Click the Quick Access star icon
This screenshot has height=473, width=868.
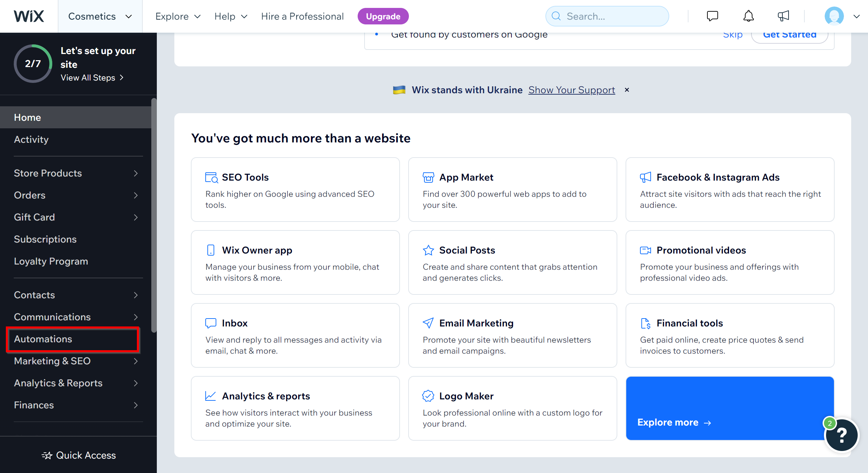47,455
